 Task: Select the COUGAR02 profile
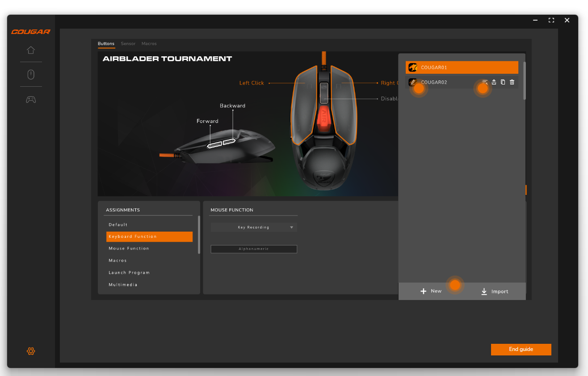[x=462, y=82]
